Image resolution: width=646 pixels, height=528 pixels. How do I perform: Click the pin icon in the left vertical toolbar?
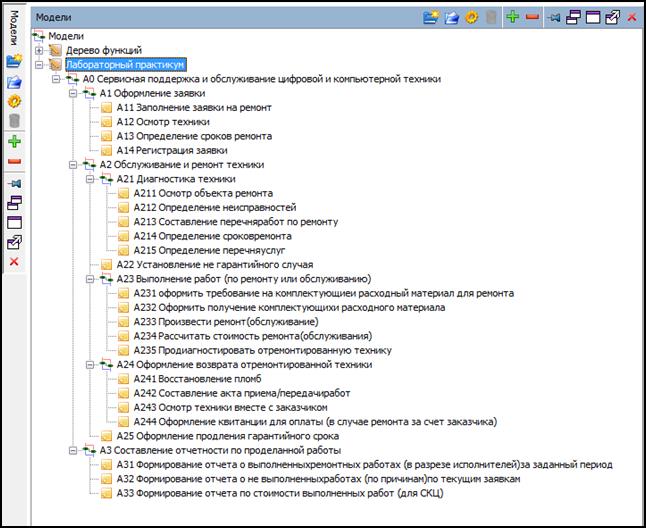coord(14,183)
